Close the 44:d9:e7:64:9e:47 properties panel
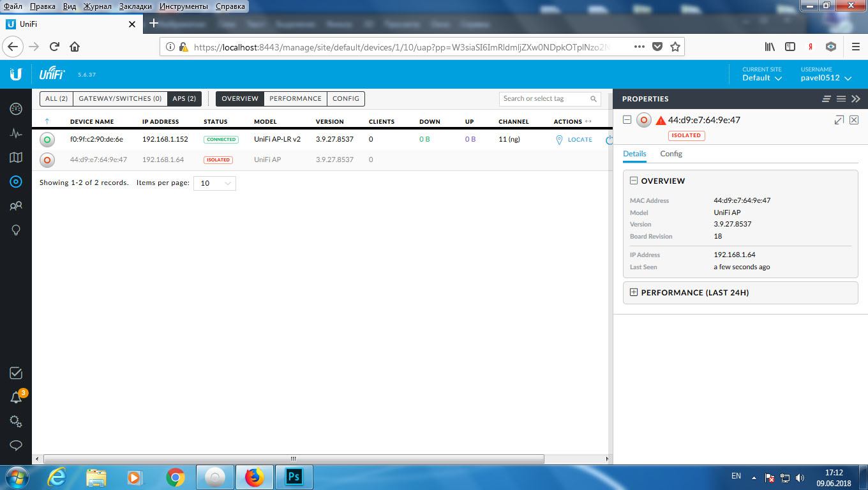868x490 pixels. pyautogui.click(x=854, y=120)
